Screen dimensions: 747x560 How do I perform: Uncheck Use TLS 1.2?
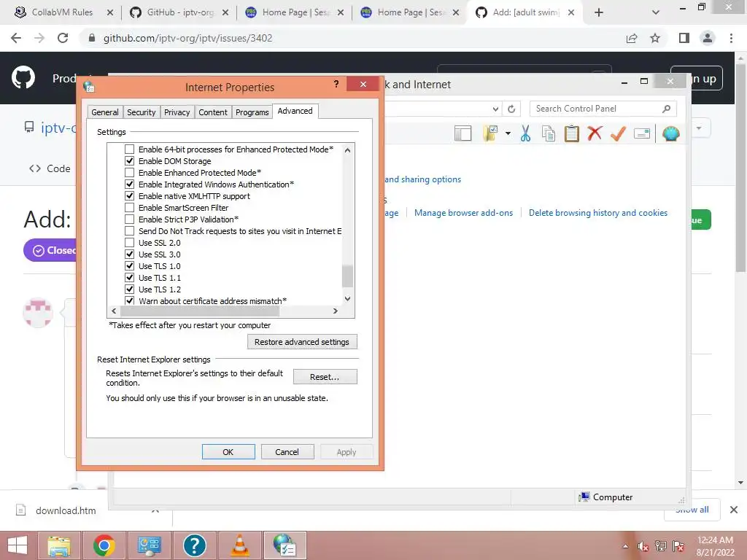[x=130, y=289]
